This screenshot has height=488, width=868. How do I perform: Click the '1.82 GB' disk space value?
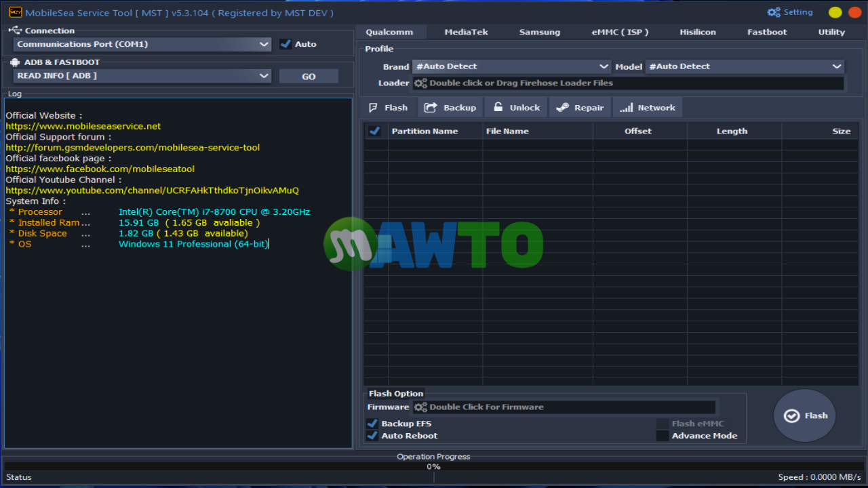click(x=136, y=233)
